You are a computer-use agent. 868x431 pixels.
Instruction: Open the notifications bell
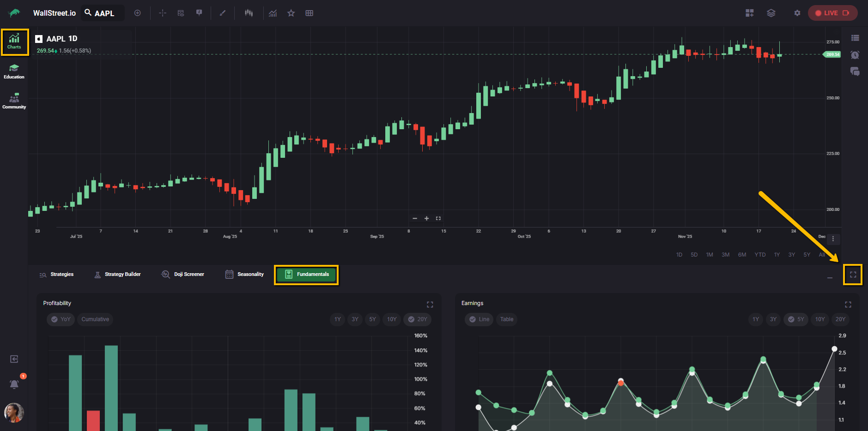14,384
